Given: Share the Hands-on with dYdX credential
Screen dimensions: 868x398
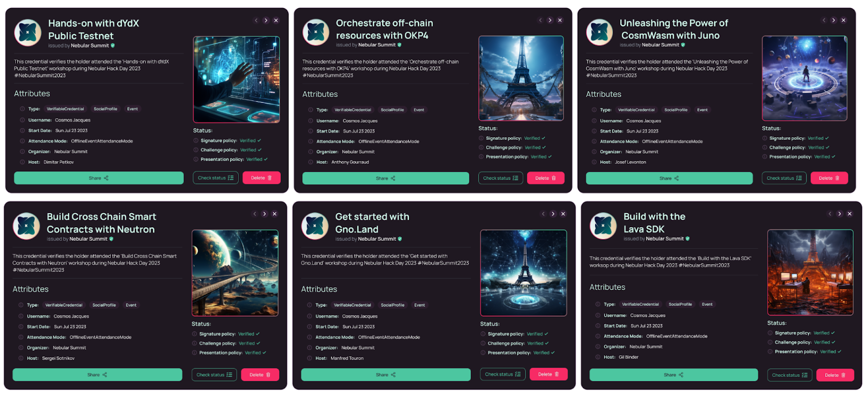Looking at the screenshot, I should (x=99, y=178).
